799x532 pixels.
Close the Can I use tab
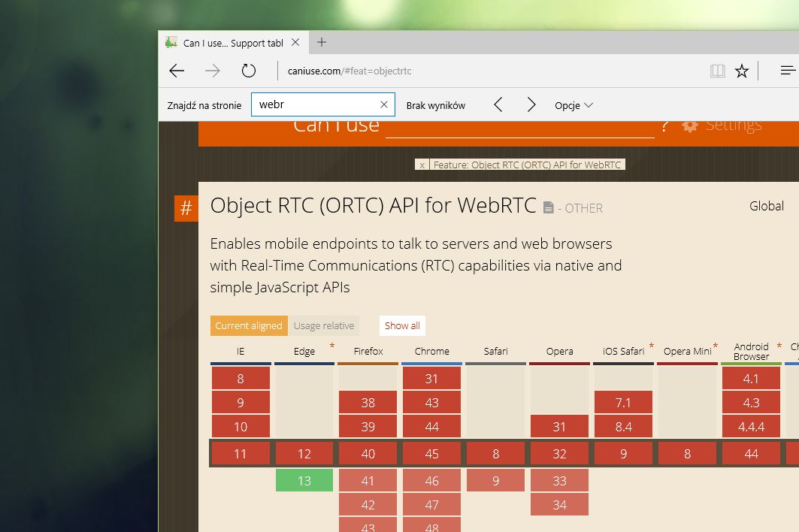[x=295, y=43]
